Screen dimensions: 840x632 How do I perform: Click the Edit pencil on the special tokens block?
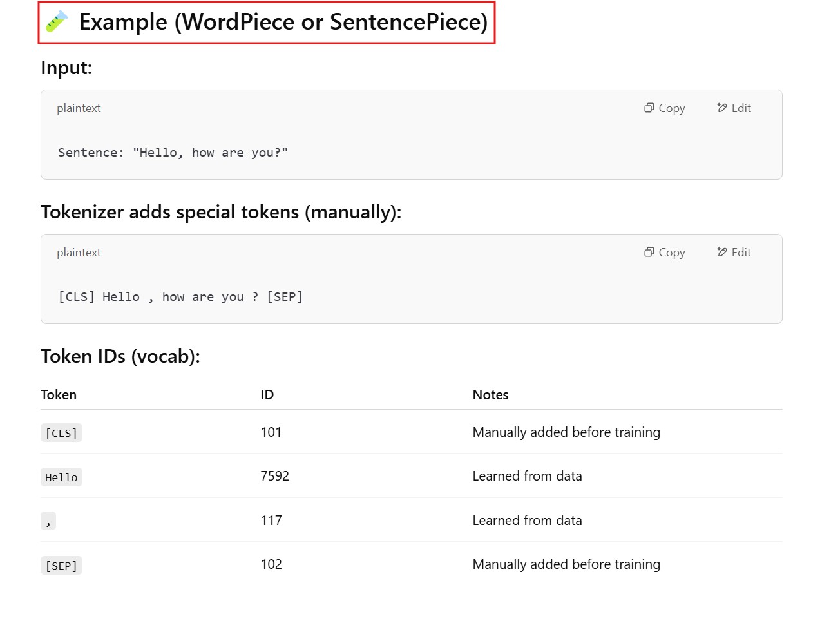point(734,253)
